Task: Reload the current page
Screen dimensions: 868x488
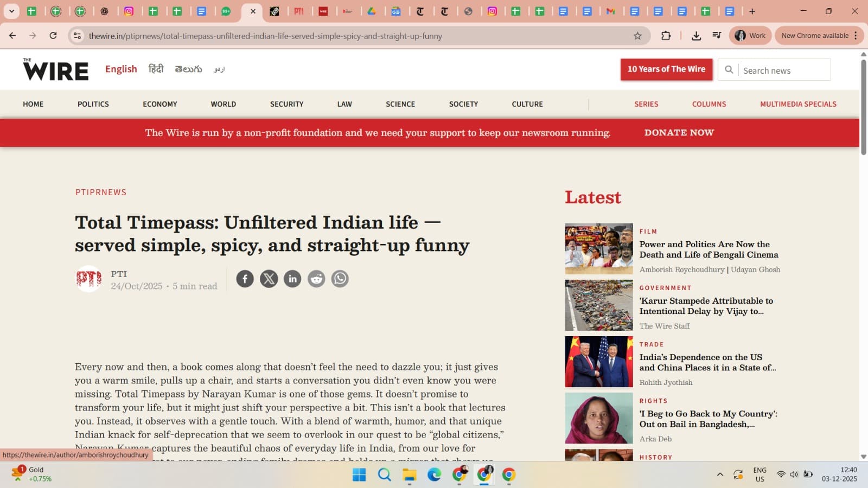Action: coord(53,36)
